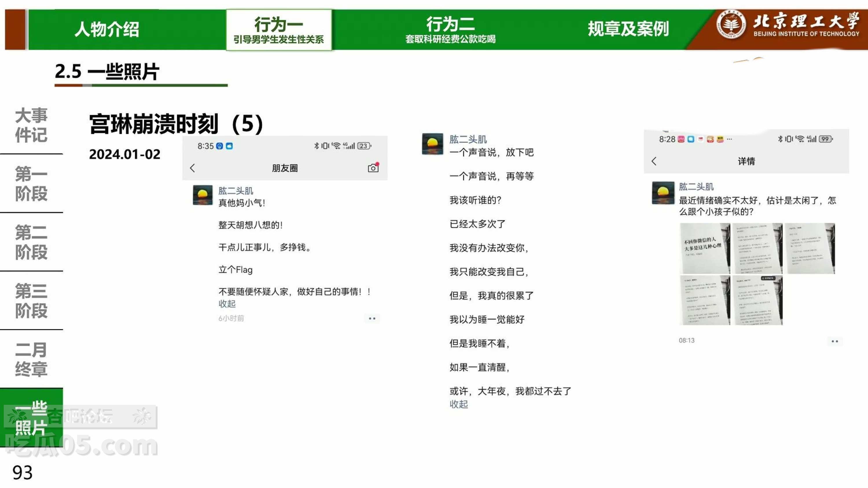This screenshot has height=488, width=868.
Task: Collapse the post ending with 做好自己的事情
Action: pos(227,304)
